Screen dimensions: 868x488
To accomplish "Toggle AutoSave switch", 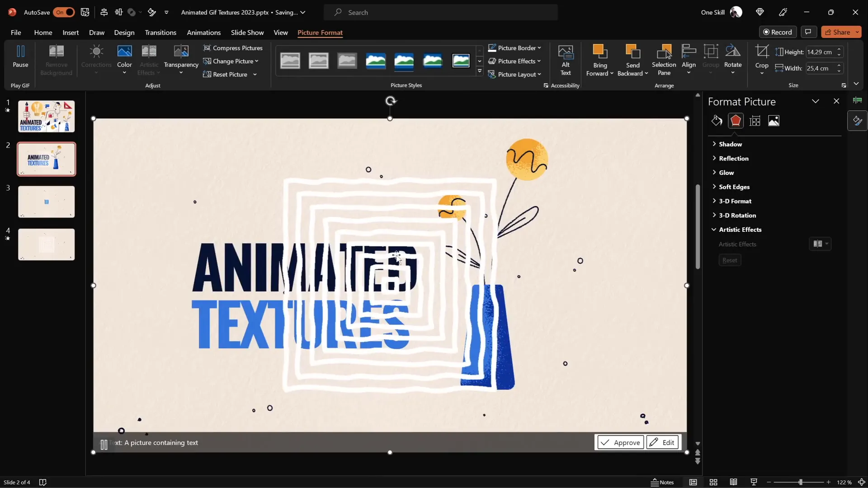I will tap(64, 12).
